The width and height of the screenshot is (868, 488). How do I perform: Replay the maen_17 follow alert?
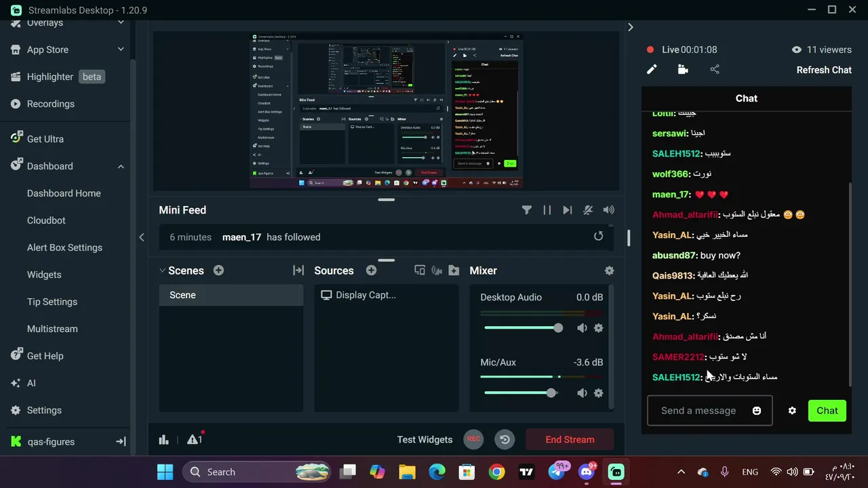click(598, 236)
